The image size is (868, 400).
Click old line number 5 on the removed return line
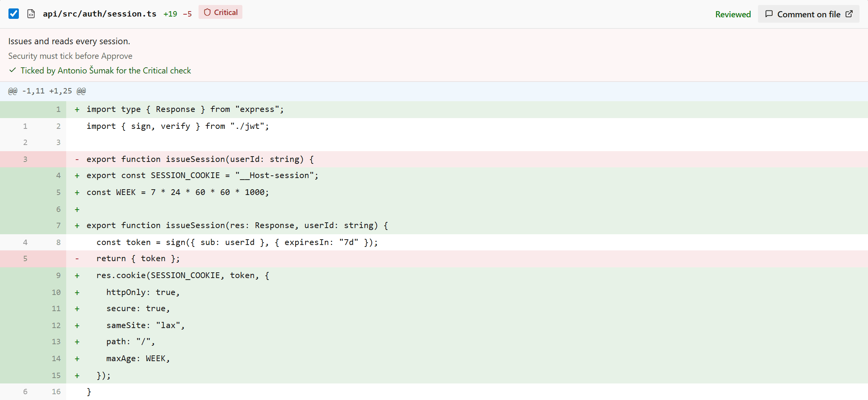pyautogui.click(x=25, y=258)
